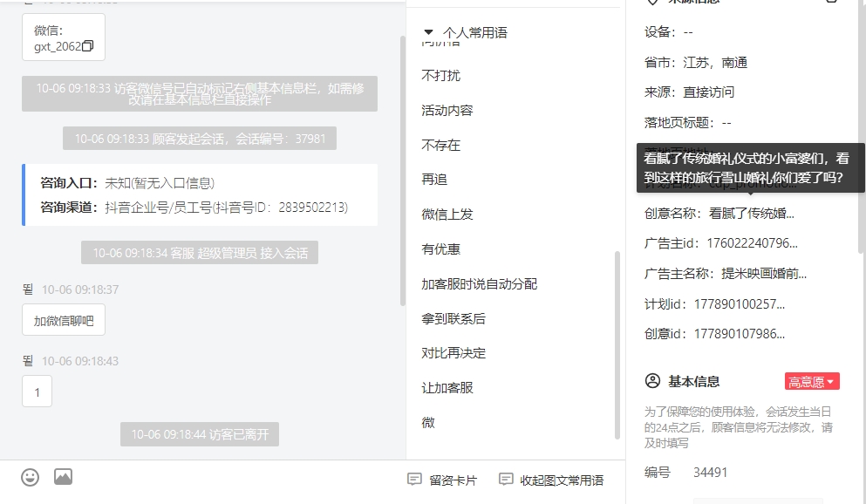Viewport: 866px width, 504px height.
Task: Click the 10-06 09:18:37 timestamp
Action: [80, 289]
